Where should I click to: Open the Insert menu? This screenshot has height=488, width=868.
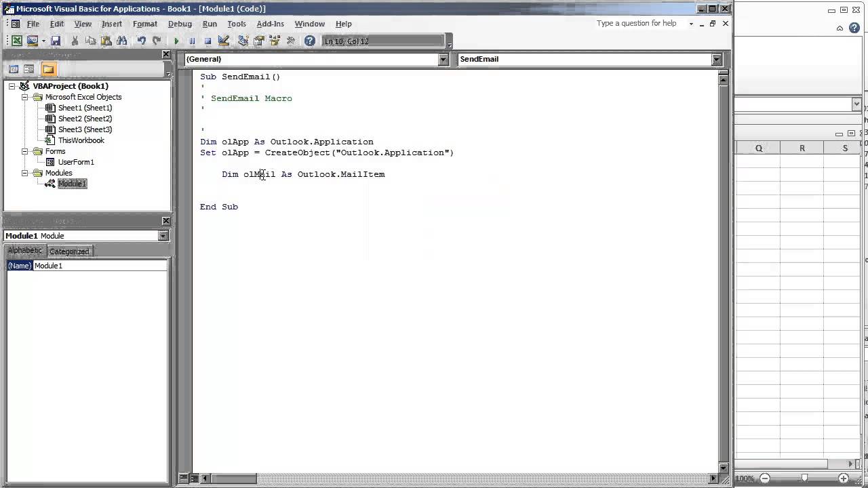coord(112,24)
